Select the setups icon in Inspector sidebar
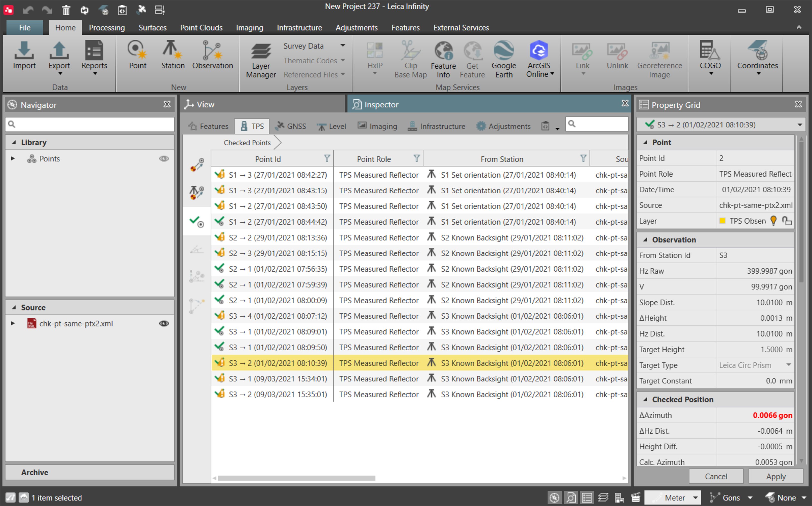This screenshot has height=506, width=812. 197,192
